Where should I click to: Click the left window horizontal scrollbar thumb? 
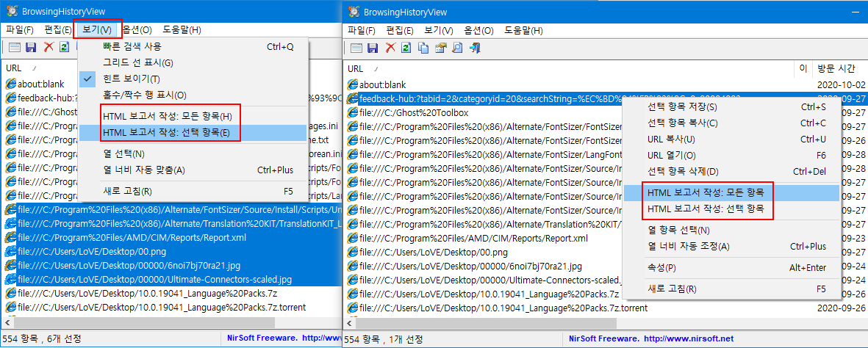coord(144,322)
